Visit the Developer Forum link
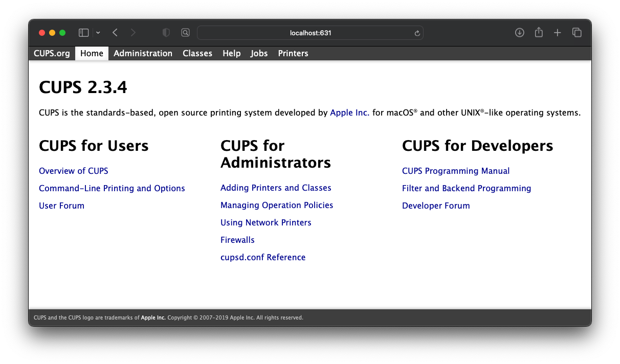This screenshot has height=364, width=620. pos(436,206)
